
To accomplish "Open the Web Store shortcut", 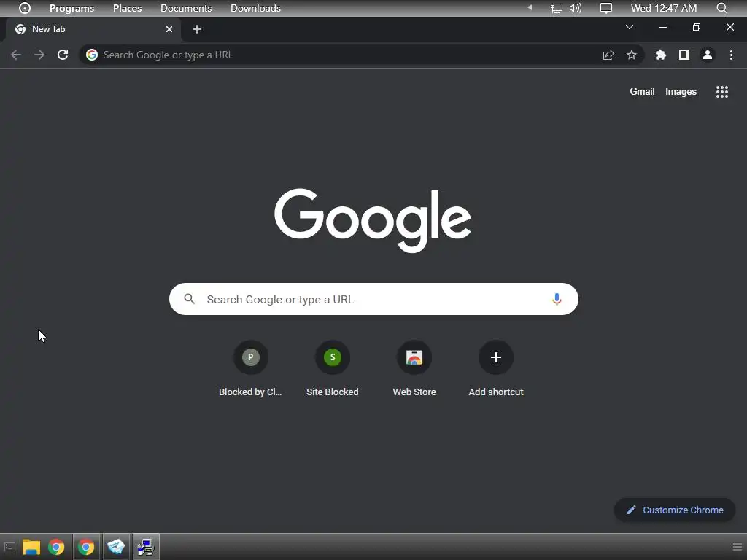I will point(414,369).
